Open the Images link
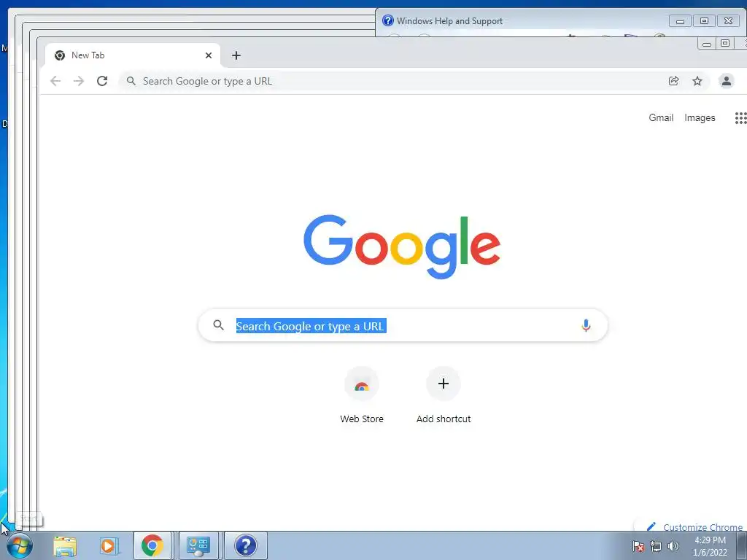The width and height of the screenshot is (747, 560). tap(700, 117)
